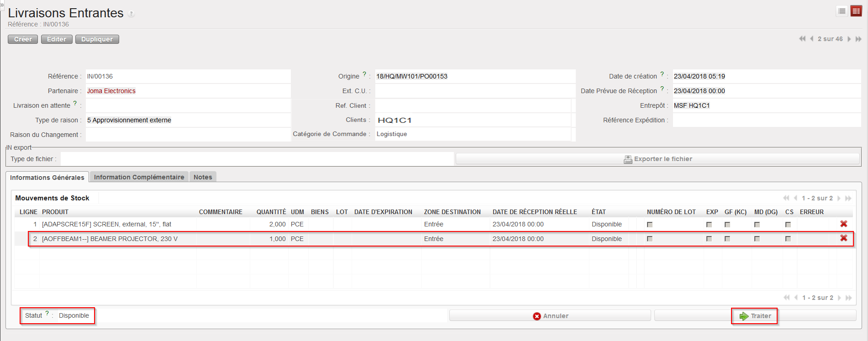The image size is (868, 341).
Task: Go to previous record arrow
Action: pyautogui.click(x=812, y=39)
